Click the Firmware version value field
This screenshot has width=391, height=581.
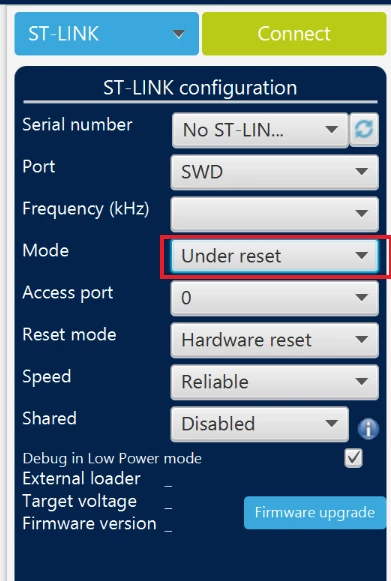[168, 527]
